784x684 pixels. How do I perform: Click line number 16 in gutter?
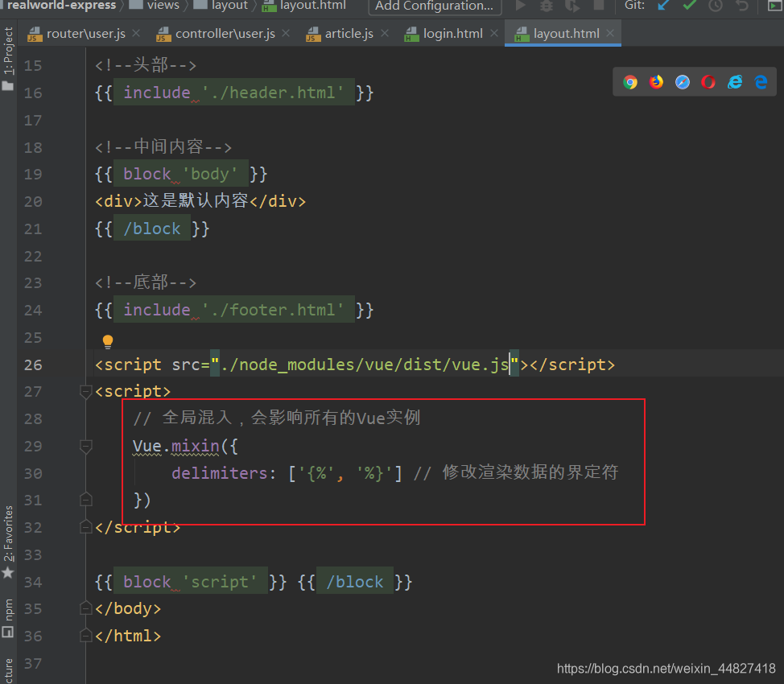(33, 93)
